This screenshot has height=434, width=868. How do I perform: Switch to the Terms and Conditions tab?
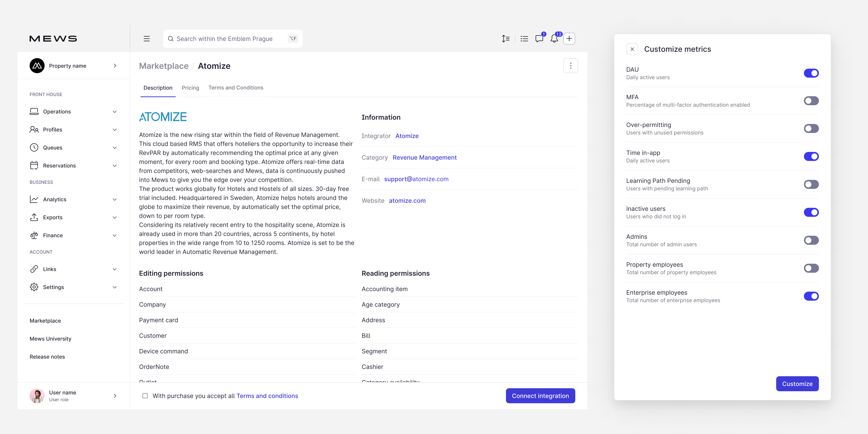tap(236, 88)
